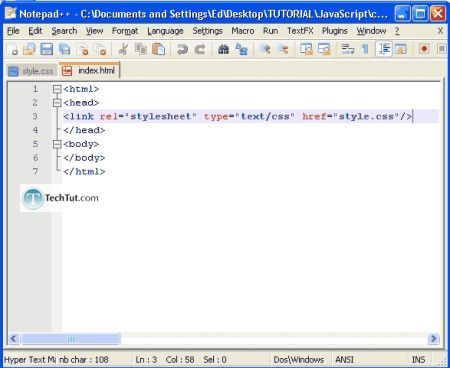Click the nb char : 108 status field
The image size is (450, 368).
coord(84,360)
